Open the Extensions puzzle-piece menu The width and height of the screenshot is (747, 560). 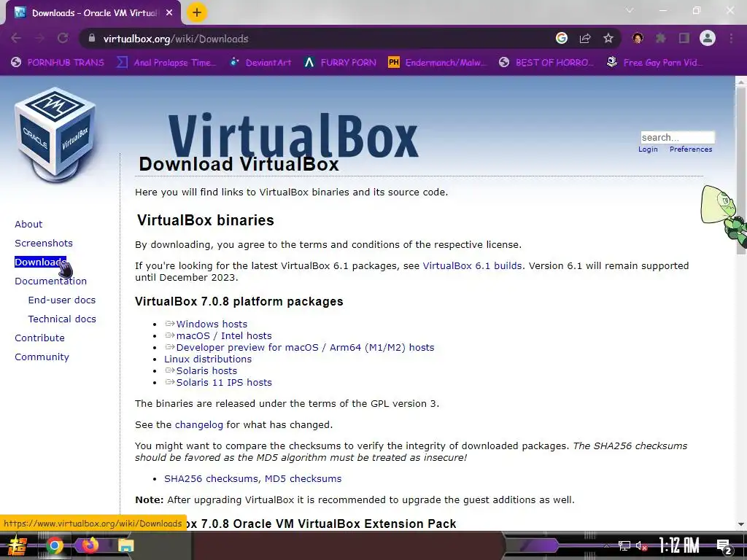pos(661,39)
